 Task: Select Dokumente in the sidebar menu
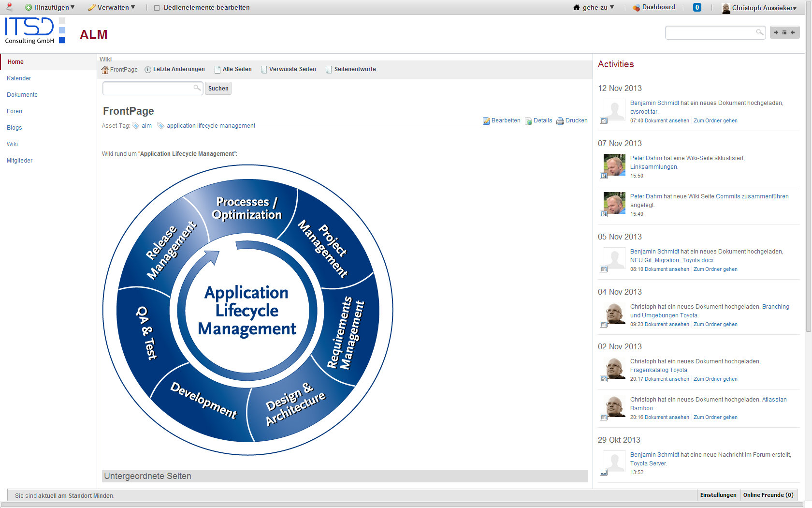coord(22,95)
